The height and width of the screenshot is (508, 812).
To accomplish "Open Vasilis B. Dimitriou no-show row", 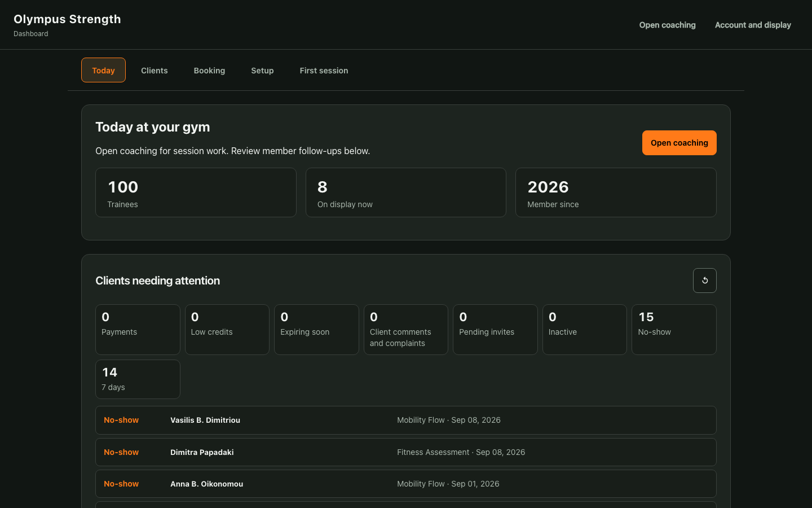I will click(x=405, y=420).
